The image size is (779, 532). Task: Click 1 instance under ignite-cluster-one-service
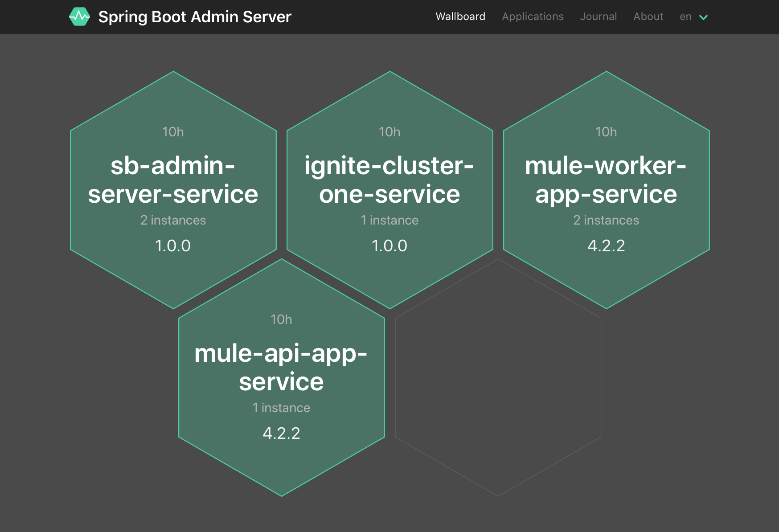[x=389, y=220]
